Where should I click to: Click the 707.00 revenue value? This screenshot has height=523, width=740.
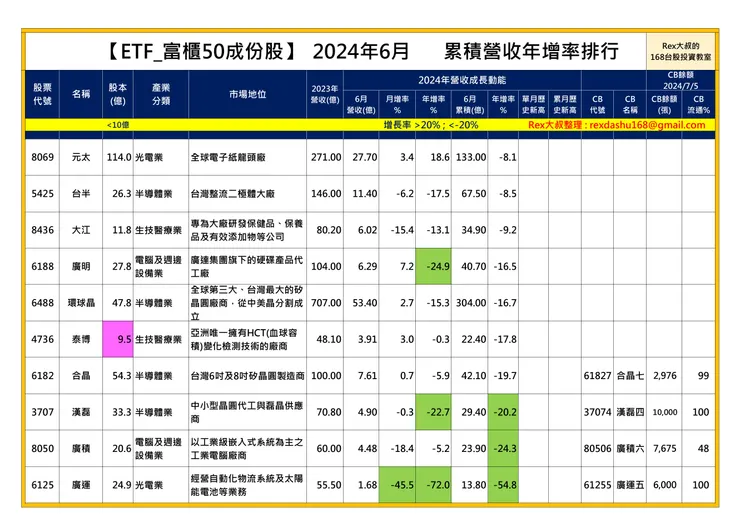(x=326, y=303)
